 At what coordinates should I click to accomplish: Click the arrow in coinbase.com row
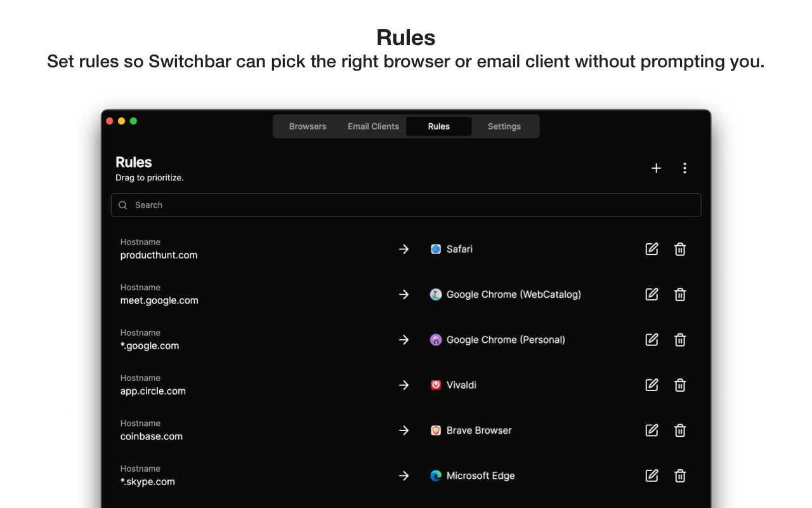point(404,431)
